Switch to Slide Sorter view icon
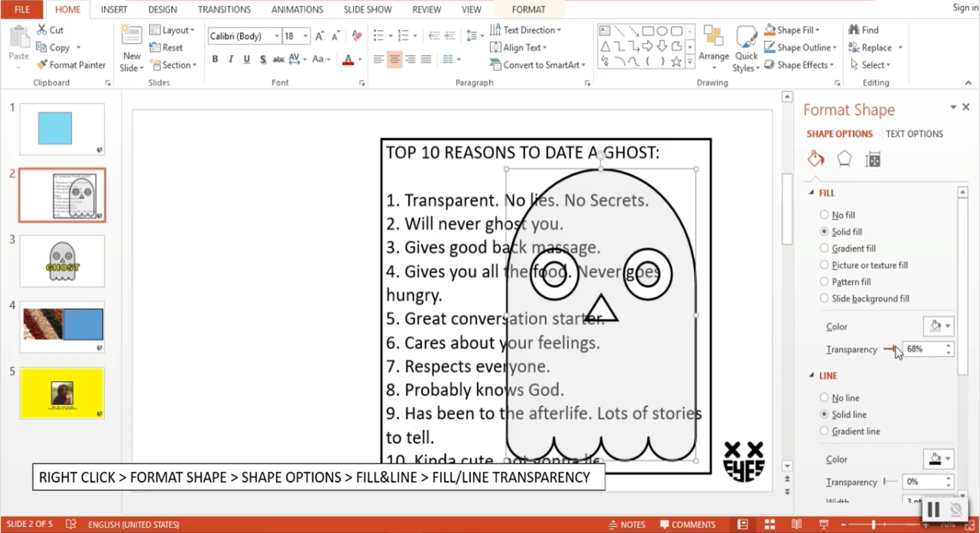Screen dimensions: 980x533 coord(770,525)
